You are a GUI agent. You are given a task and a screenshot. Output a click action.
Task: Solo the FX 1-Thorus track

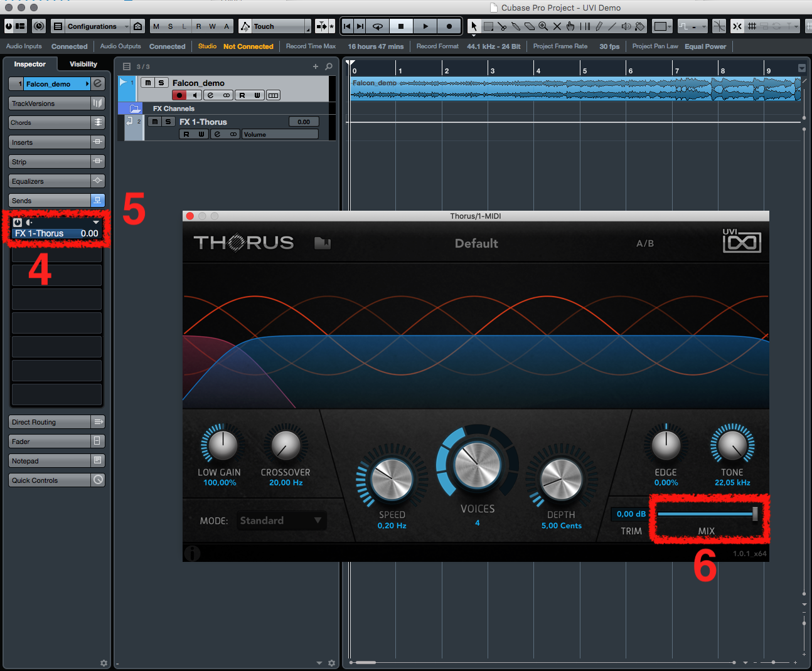(x=168, y=122)
